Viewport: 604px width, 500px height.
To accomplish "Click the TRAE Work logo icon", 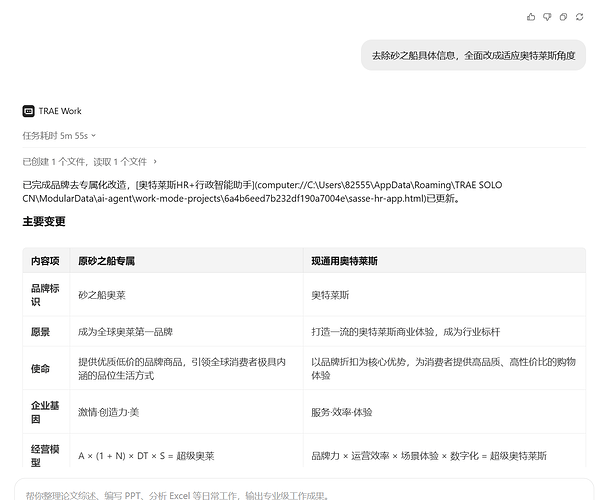I will 29,111.
